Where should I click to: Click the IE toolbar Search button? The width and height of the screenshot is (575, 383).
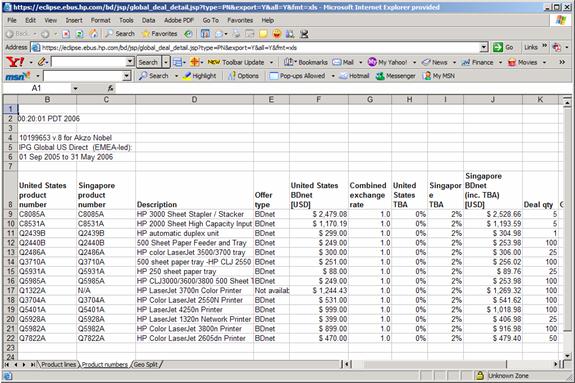(120, 34)
